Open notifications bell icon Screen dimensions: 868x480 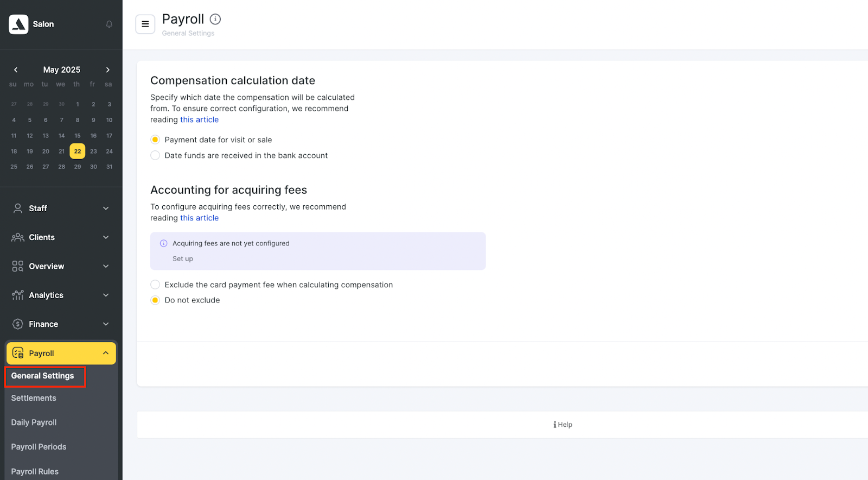click(x=109, y=24)
